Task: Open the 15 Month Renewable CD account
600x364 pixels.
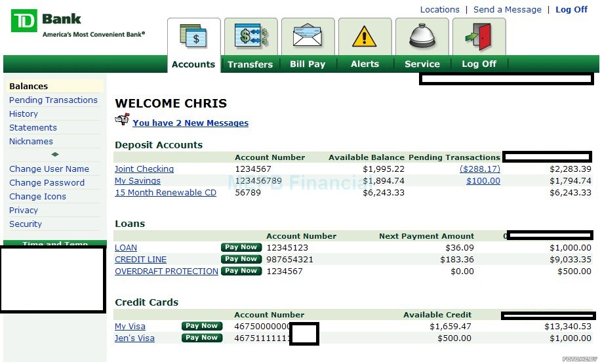Action: tap(166, 193)
